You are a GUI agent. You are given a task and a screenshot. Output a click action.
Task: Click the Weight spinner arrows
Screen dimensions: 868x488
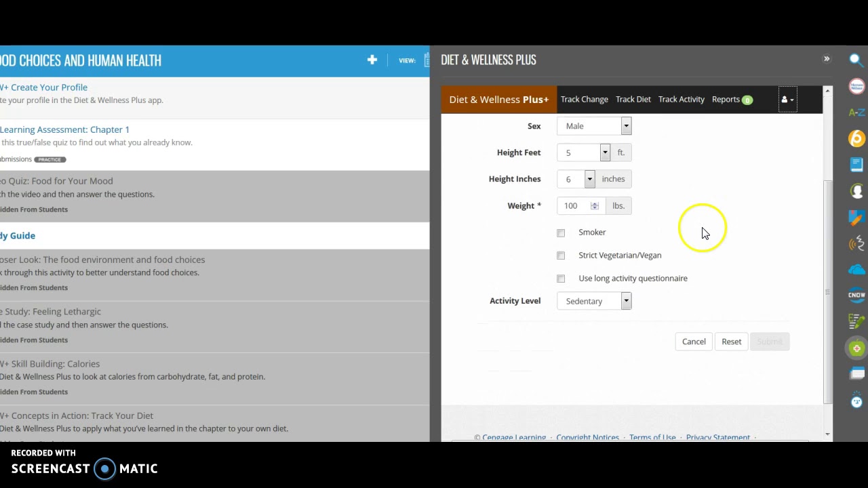click(x=595, y=206)
